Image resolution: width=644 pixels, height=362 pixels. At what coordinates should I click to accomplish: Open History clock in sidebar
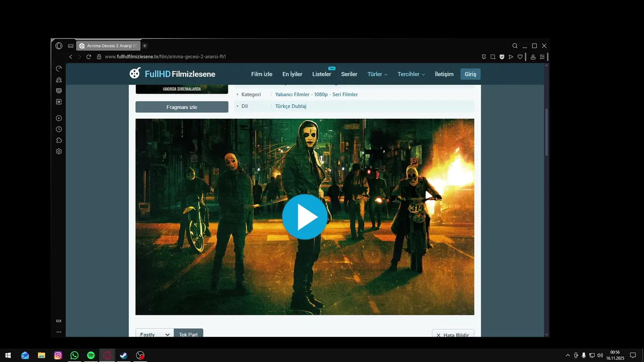59,129
